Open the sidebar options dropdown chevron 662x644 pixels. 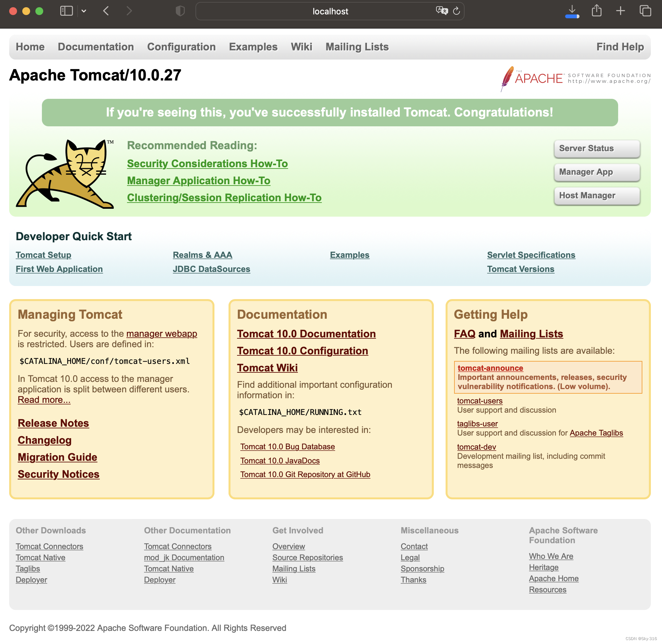click(84, 11)
